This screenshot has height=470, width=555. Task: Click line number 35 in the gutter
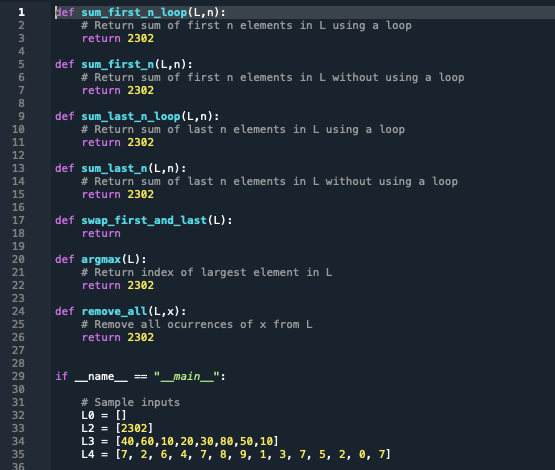(x=18, y=454)
